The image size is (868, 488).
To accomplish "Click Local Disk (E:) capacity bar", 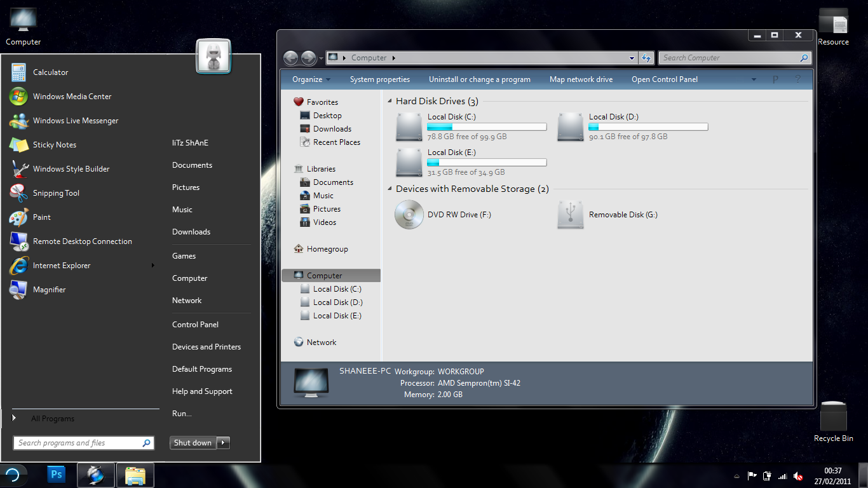I will [x=487, y=163].
